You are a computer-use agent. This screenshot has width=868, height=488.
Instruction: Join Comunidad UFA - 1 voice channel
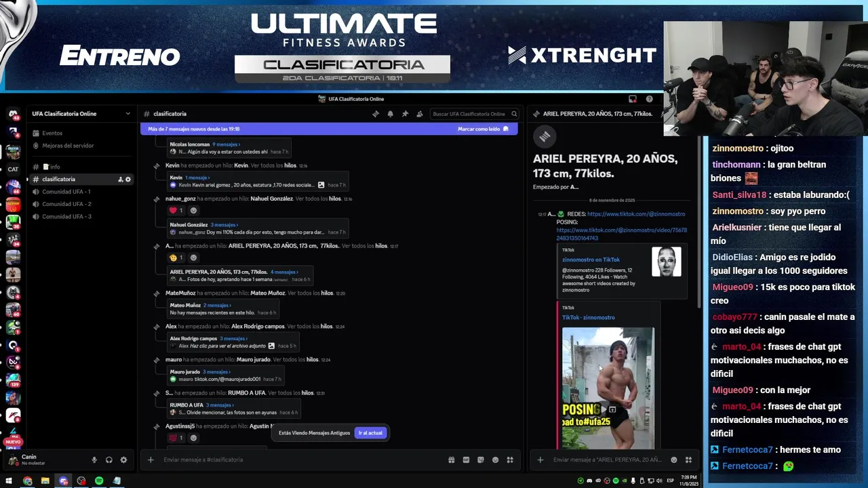pos(81,192)
